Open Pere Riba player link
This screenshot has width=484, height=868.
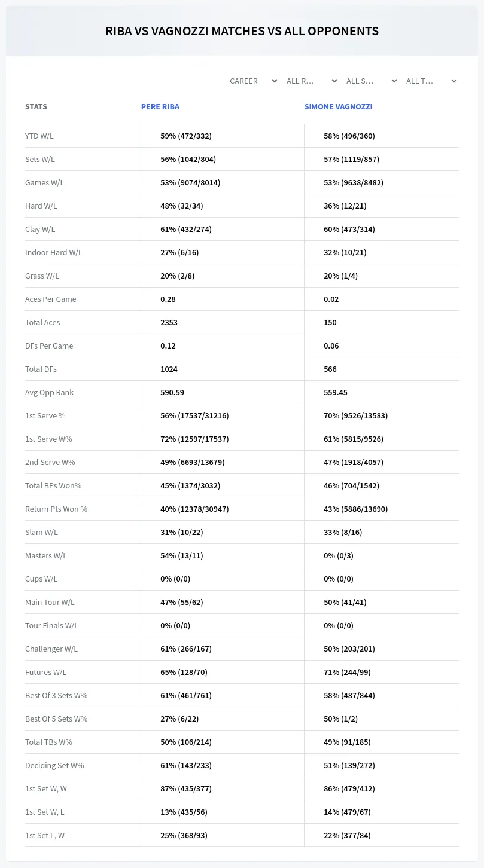(160, 106)
